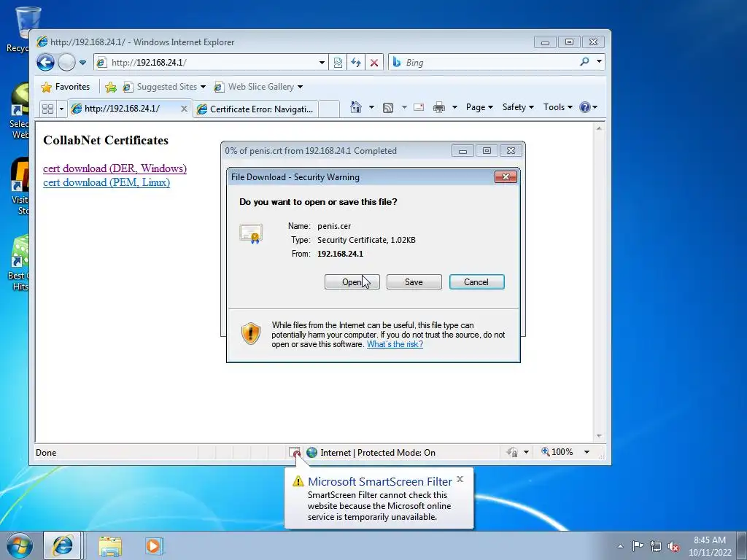Click Save in File Download dialog
Image resolution: width=747 pixels, height=560 pixels.
[414, 282]
